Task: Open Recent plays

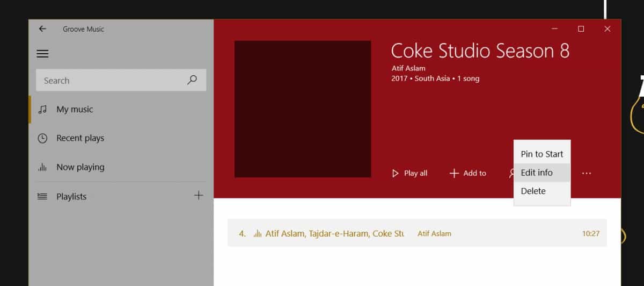Action: click(x=80, y=138)
